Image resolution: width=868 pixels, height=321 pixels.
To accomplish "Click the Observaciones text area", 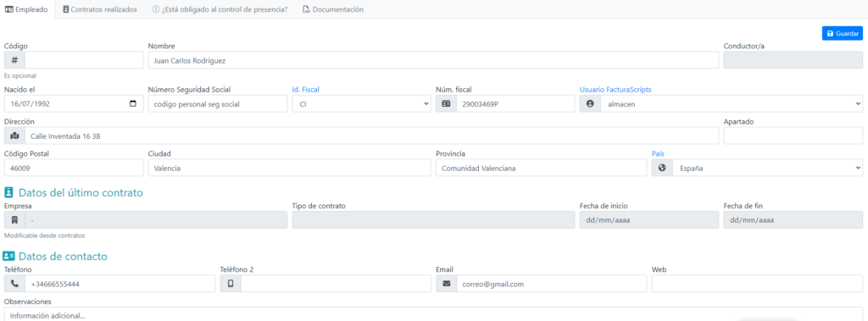I will 433,314.
